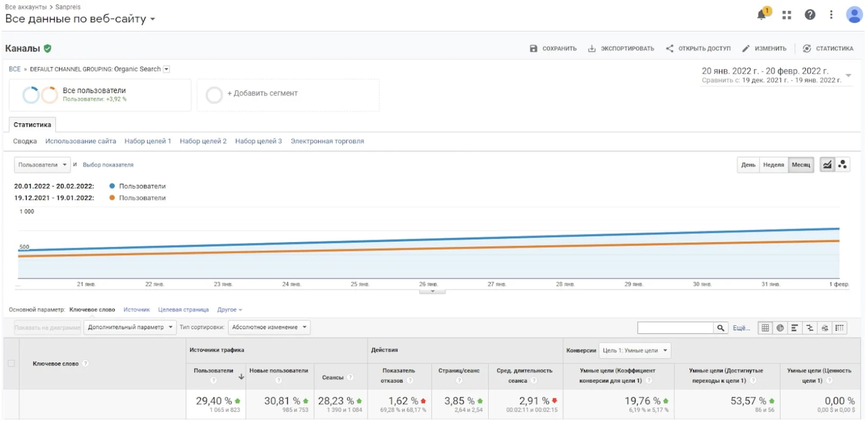Switch to the Использование сайта tab
The height and width of the screenshot is (427, 868).
coord(81,141)
